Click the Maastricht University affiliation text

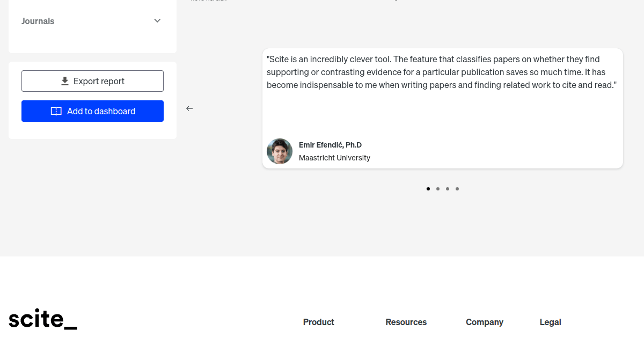(334, 158)
